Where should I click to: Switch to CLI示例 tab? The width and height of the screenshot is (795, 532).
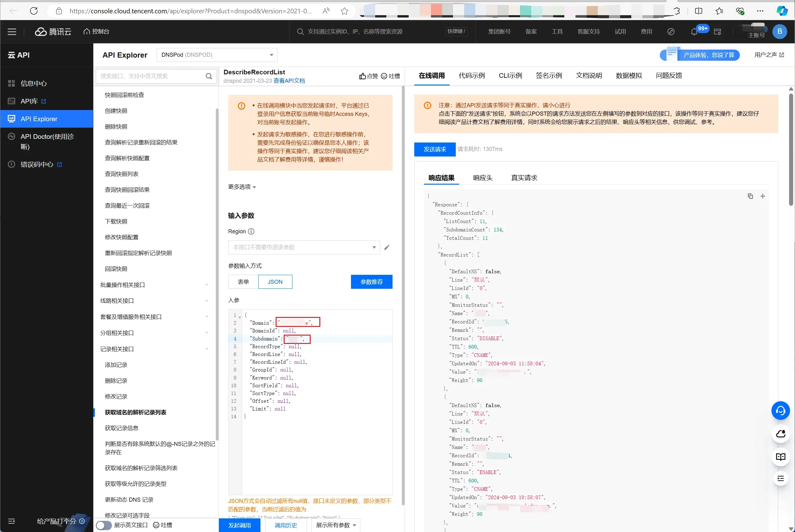(x=510, y=76)
